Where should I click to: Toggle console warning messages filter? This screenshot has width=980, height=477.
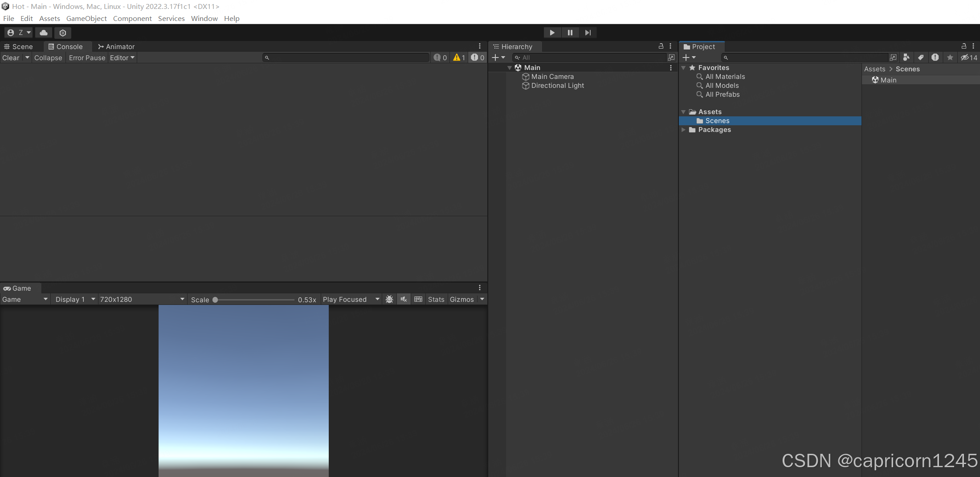click(459, 58)
